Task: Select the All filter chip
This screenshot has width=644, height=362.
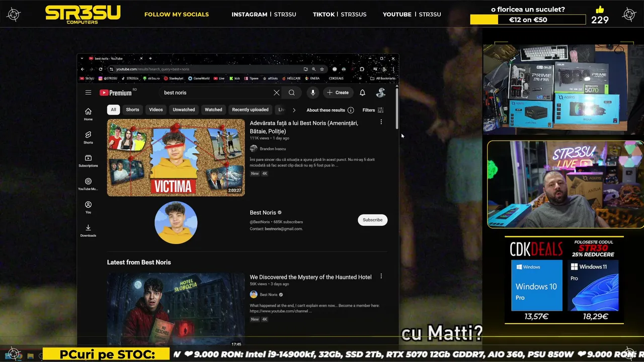Action: [113, 110]
